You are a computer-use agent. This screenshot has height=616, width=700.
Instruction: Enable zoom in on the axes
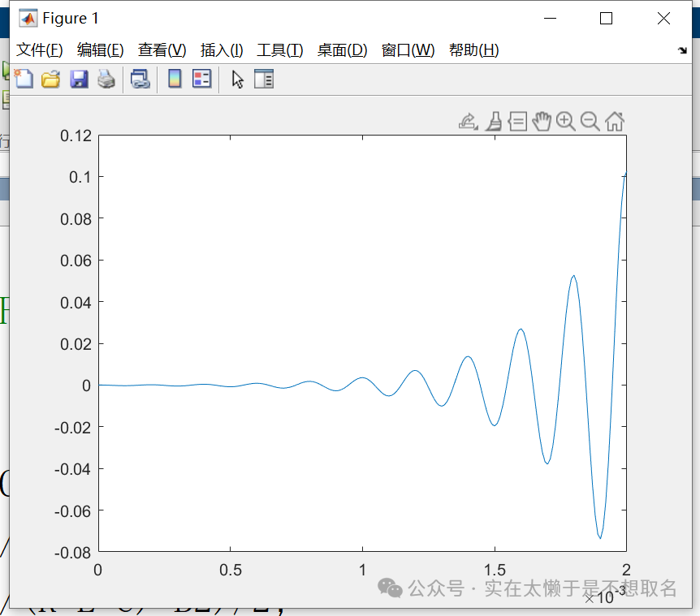coord(566,122)
